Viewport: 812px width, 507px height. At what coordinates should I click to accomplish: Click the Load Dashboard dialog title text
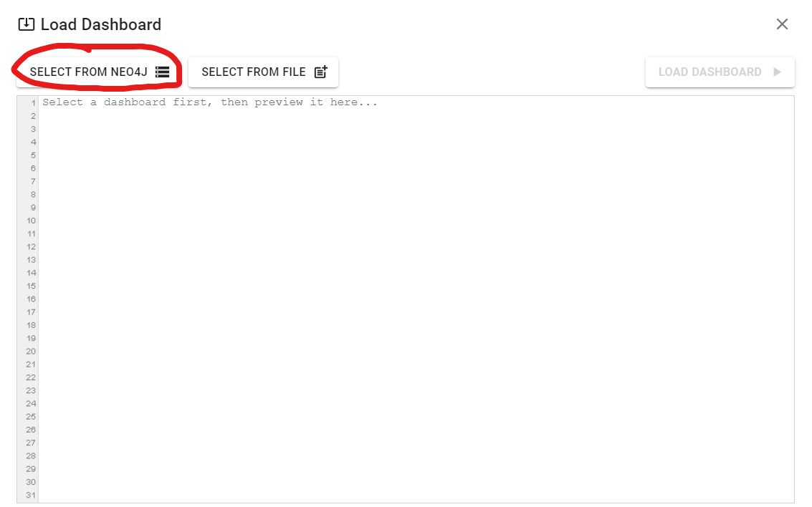tap(101, 24)
